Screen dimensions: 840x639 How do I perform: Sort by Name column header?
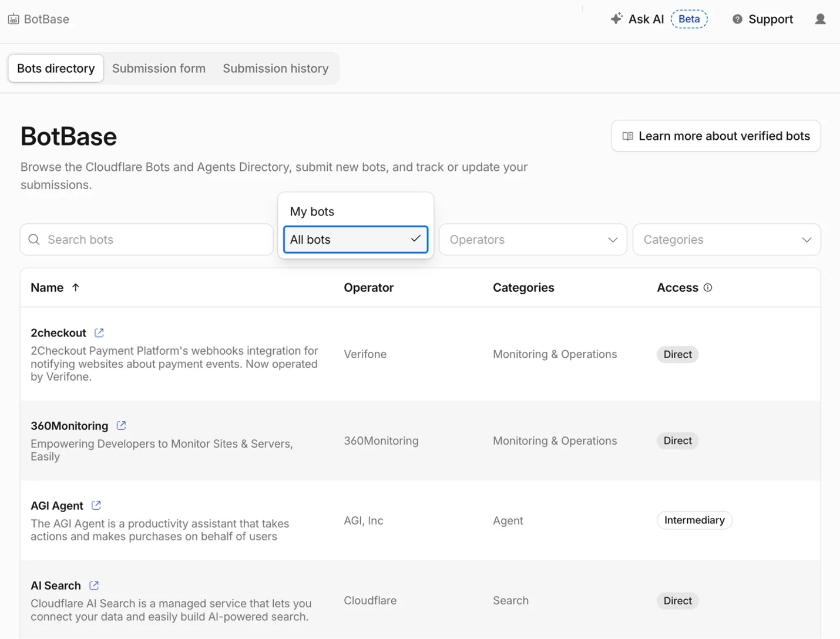point(47,288)
